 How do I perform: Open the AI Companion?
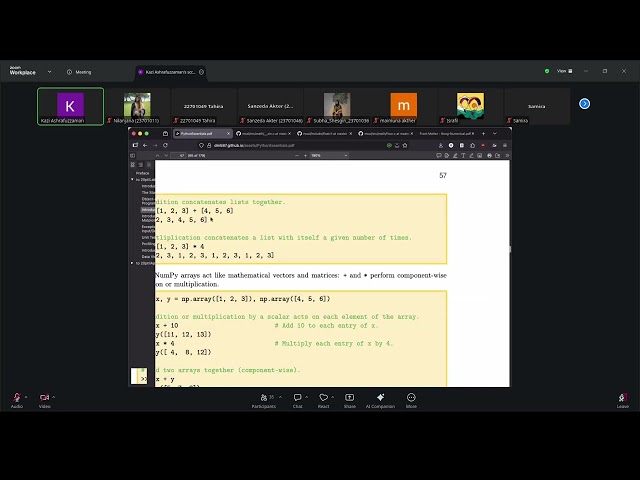[381, 398]
